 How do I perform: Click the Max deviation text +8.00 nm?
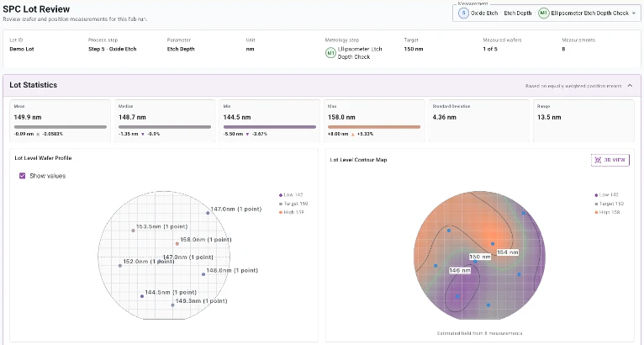(338, 134)
